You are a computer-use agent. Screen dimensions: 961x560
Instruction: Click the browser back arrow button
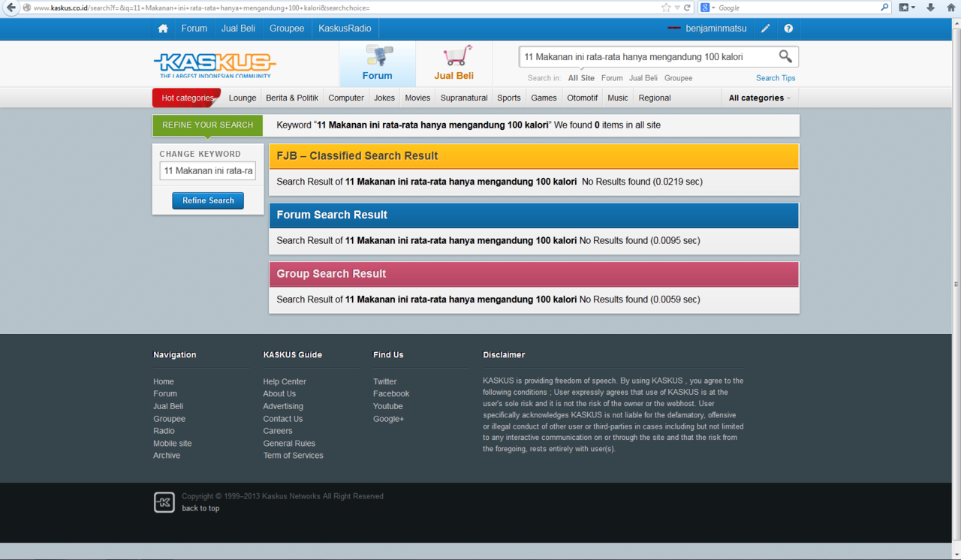pos(11,8)
